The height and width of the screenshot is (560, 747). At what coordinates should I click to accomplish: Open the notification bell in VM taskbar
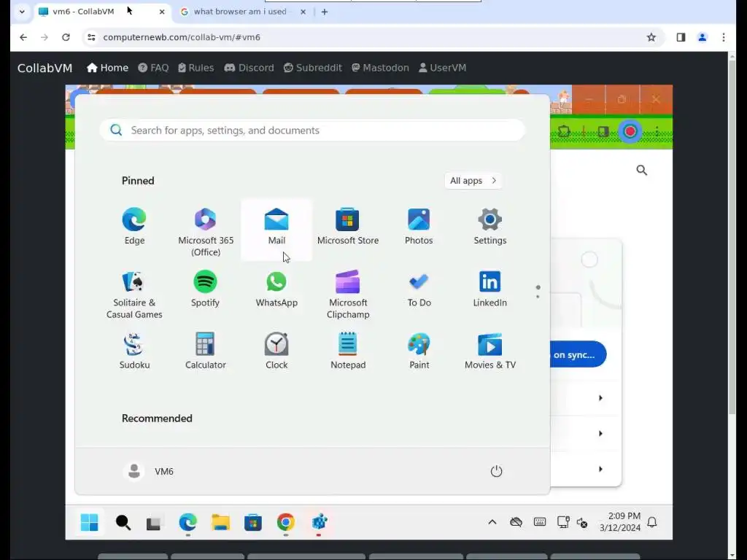coord(652,522)
